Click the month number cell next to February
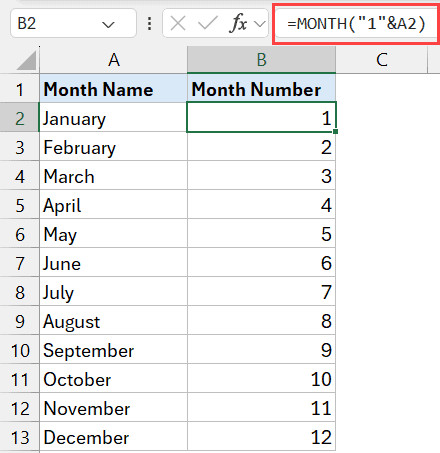The image size is (440, 453). point(261,146)
